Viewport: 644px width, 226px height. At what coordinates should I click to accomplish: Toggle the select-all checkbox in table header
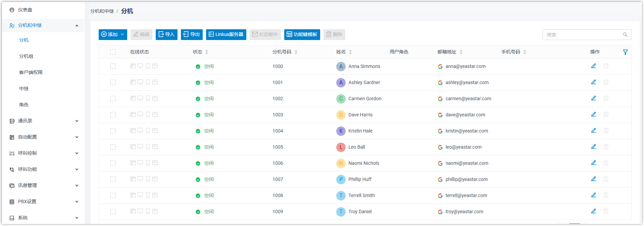click(x=113, y=52)
